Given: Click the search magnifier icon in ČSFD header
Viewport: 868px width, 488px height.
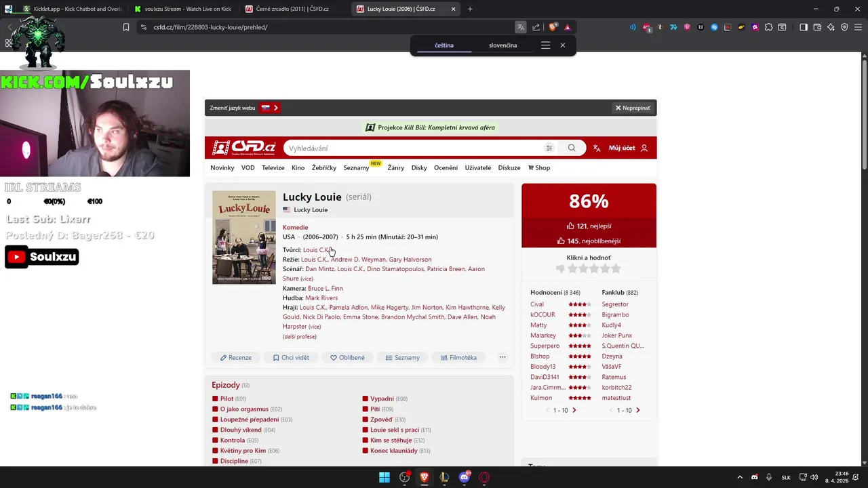Looking at the screenshot, I should (x=572, y=148).
